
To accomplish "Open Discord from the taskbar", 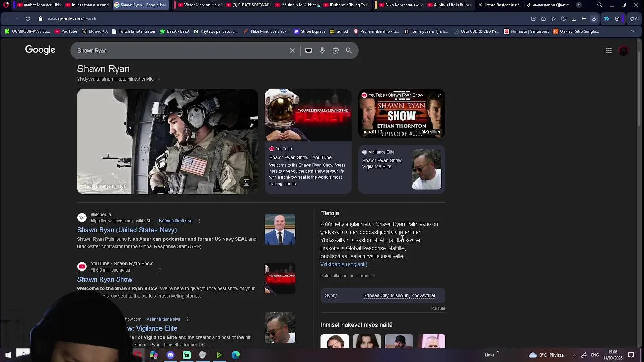I will (170, 355).
